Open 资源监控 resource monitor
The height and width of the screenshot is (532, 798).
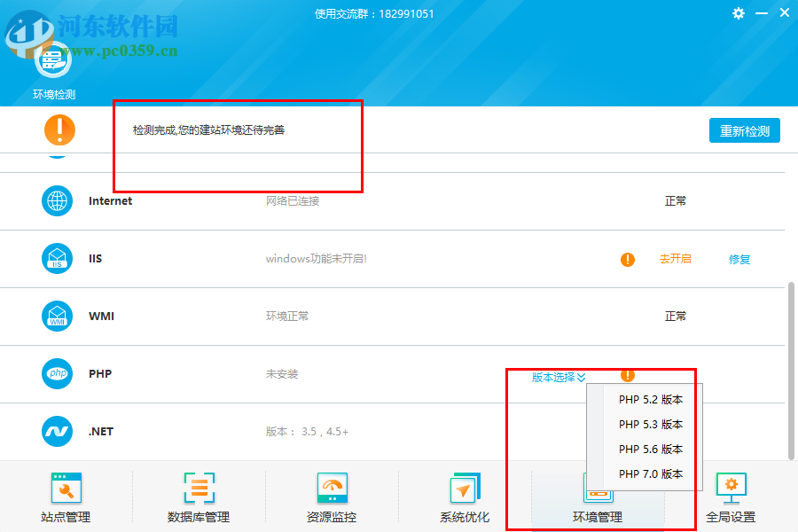coord(332,497)
